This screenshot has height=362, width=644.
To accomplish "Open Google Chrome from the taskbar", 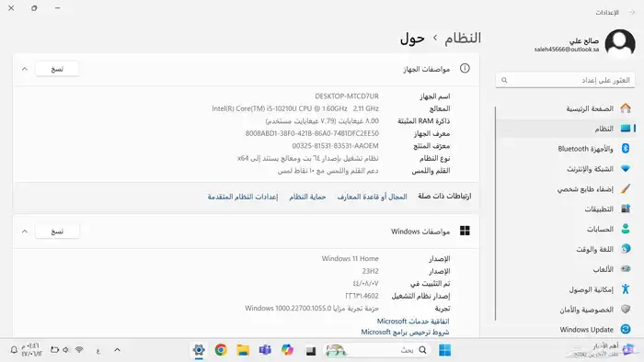I will click(x=221, y=350).
